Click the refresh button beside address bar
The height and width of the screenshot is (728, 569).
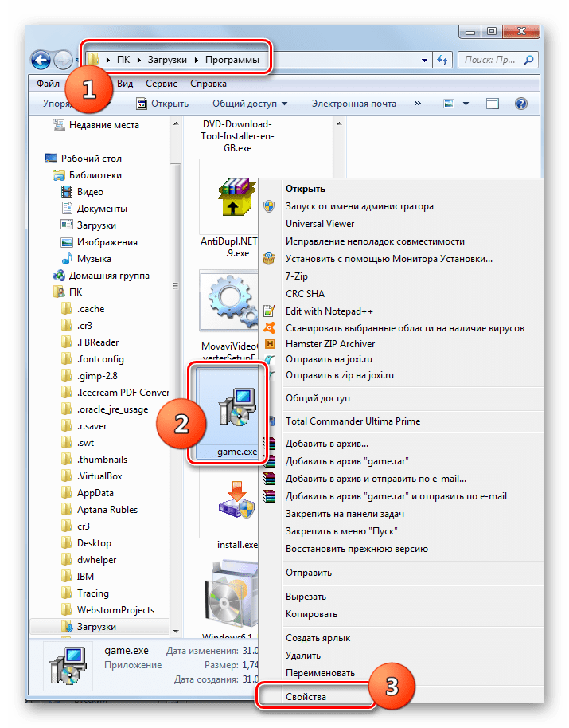[x=442, y=60]
